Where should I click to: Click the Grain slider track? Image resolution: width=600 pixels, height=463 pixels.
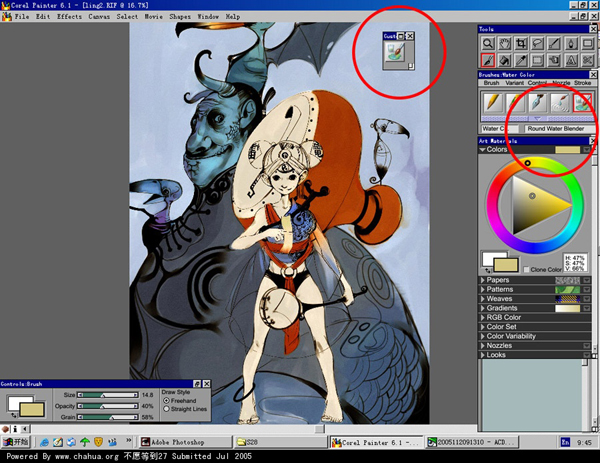click(x=108, y=417)
